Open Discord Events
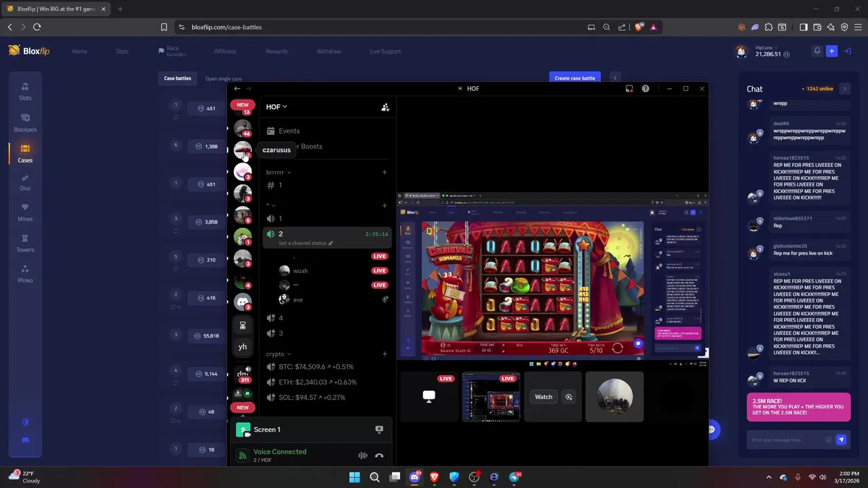 (328, 131)
